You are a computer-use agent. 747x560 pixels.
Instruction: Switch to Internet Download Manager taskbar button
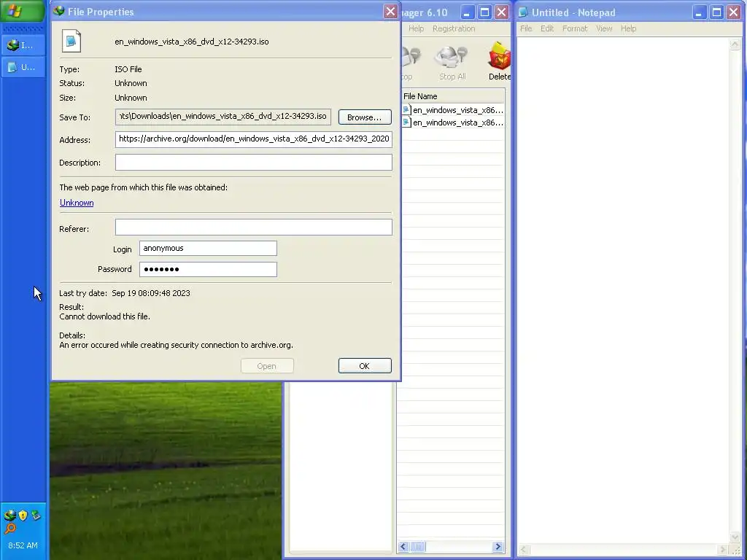(23, 45)
